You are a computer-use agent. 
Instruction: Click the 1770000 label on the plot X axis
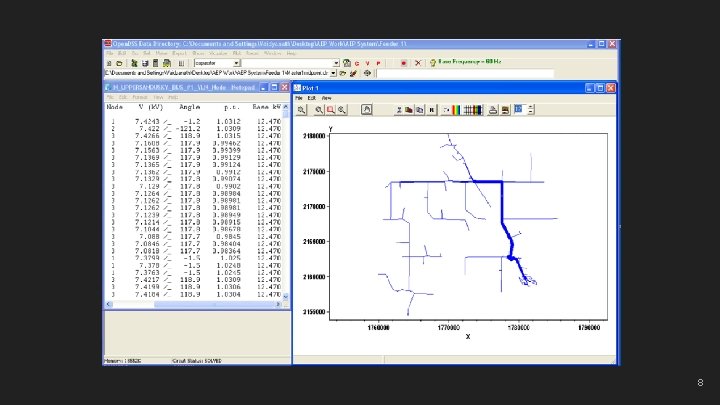tap(449, 328)
